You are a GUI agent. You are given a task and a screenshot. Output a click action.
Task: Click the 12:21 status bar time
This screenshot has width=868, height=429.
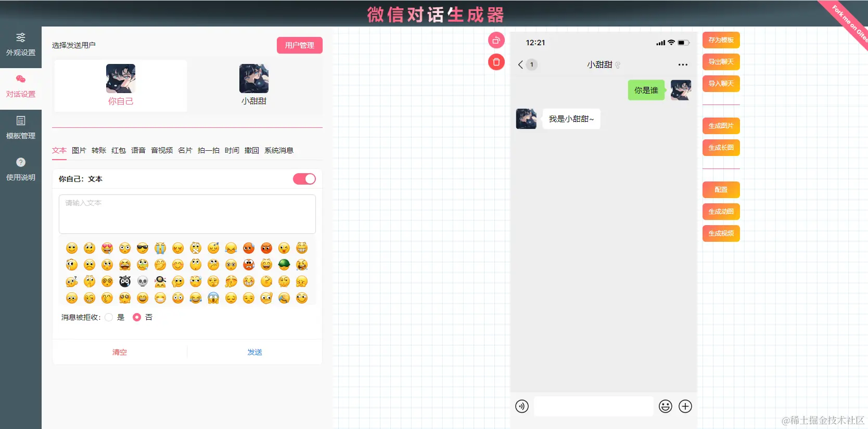(535, 43)
